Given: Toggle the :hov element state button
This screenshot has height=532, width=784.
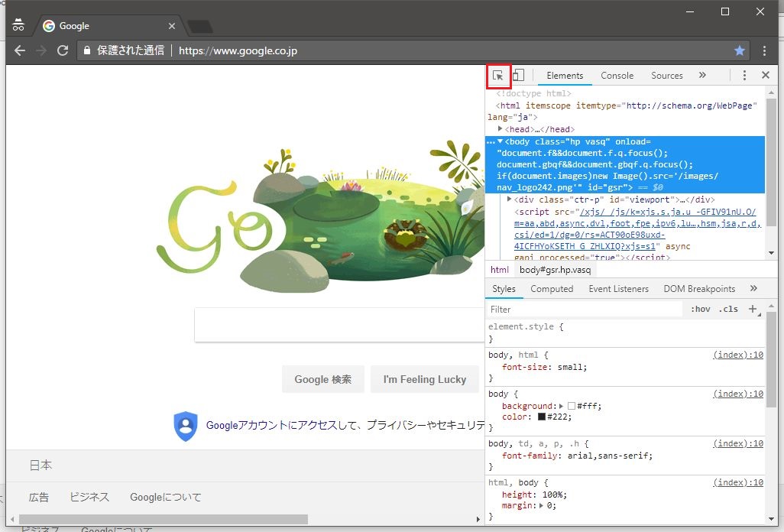Looking at the screenshot, I should pos(701,309).
